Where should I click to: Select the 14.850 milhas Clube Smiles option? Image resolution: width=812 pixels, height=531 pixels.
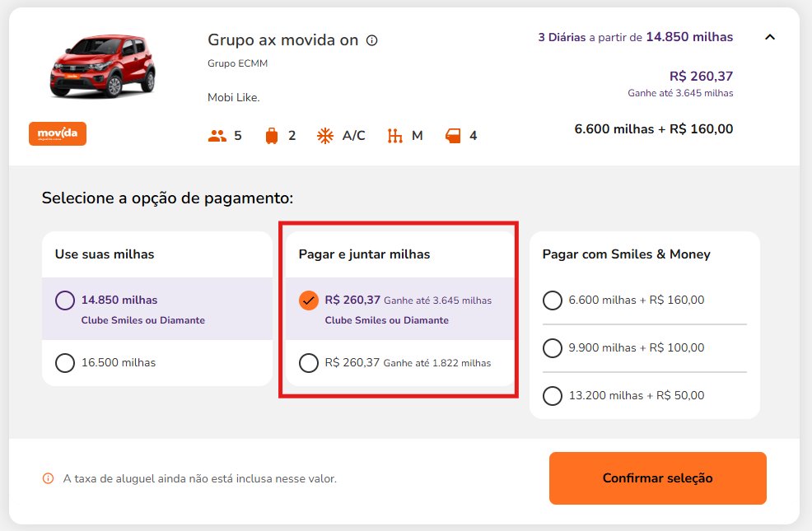[x=65, y=300]
